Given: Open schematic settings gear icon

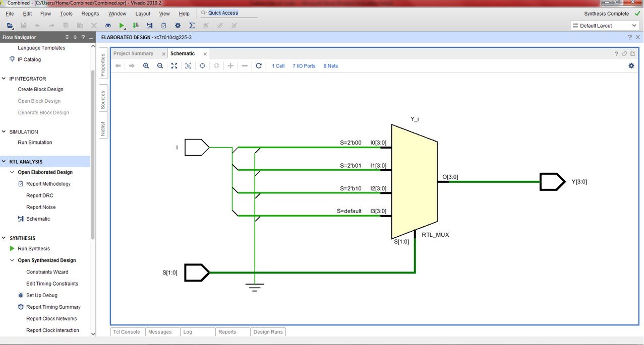Looking at the screenshot, I should coord(631,66).
